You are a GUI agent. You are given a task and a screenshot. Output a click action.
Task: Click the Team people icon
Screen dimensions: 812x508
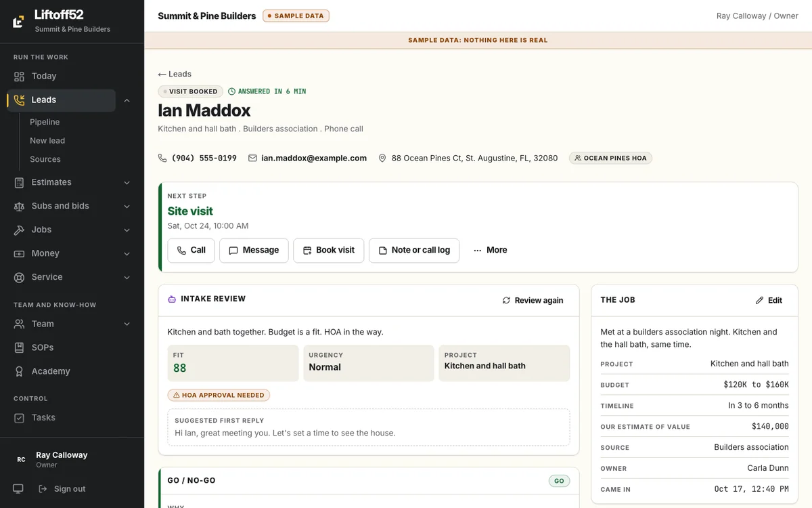coord(19,324)
